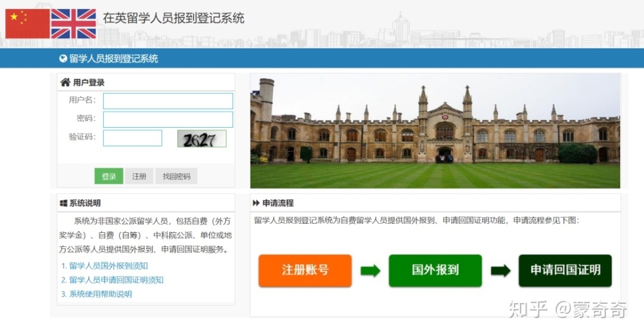The width and height of the screenshot is (644, 336).
Task: Click the college building banner photo
Action: tap(435, 131)
